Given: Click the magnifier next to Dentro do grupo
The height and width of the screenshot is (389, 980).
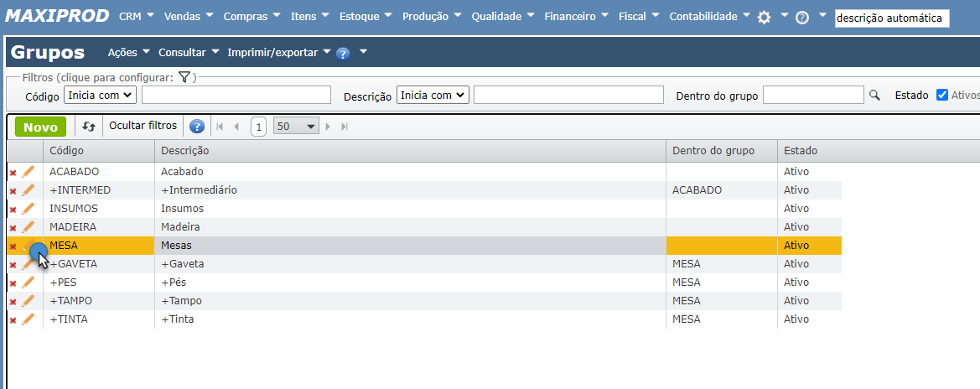Looking at the screenshot, I should pos(874,96).
